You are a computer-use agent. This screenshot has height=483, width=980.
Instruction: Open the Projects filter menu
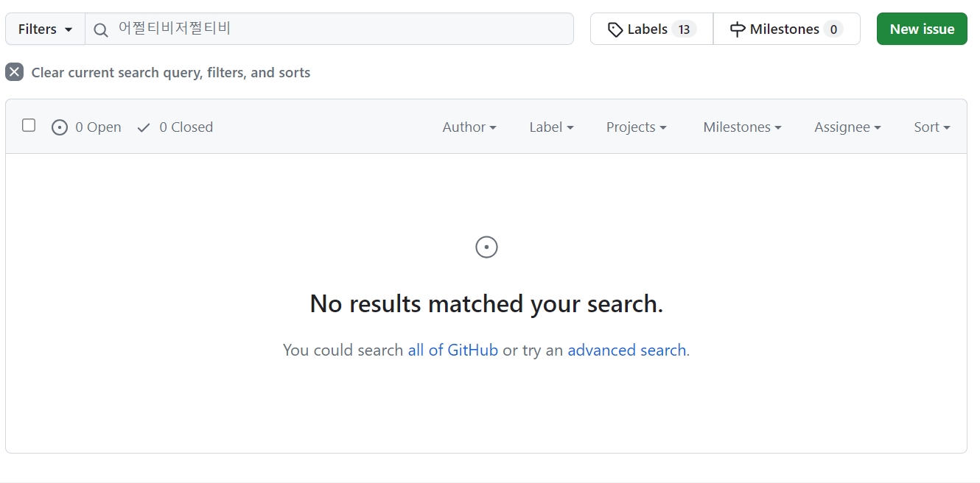(636, 127)
